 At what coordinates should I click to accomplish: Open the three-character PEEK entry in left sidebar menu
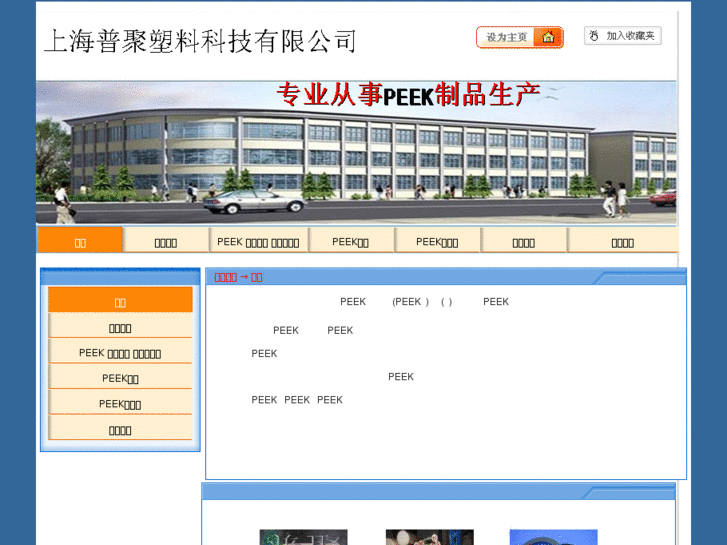(x=120, y=402)
